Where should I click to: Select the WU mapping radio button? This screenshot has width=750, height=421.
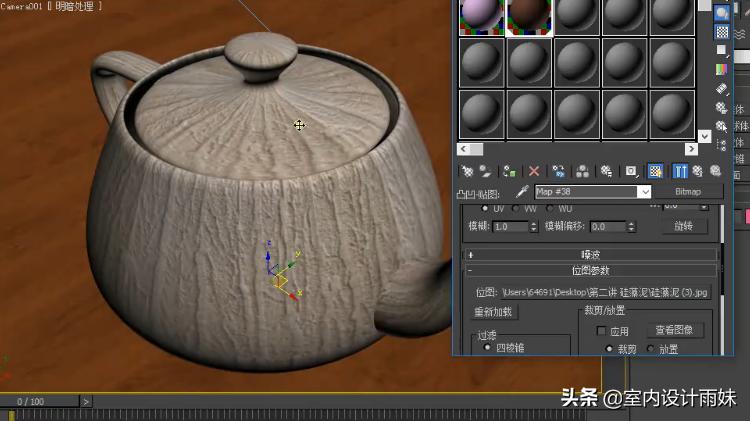550,209
